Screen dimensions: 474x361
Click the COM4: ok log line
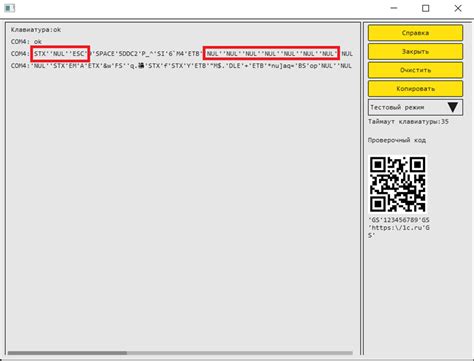tap(26, 42)
